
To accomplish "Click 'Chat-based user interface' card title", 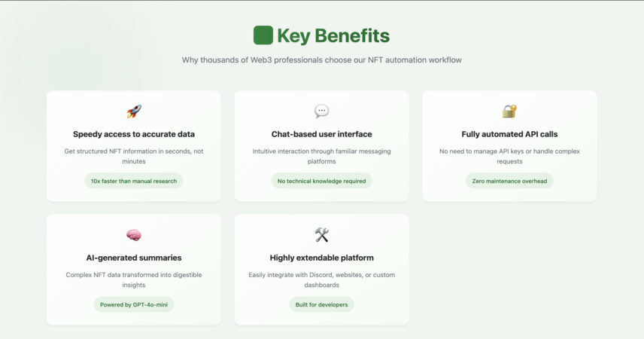I will point(321,134).
